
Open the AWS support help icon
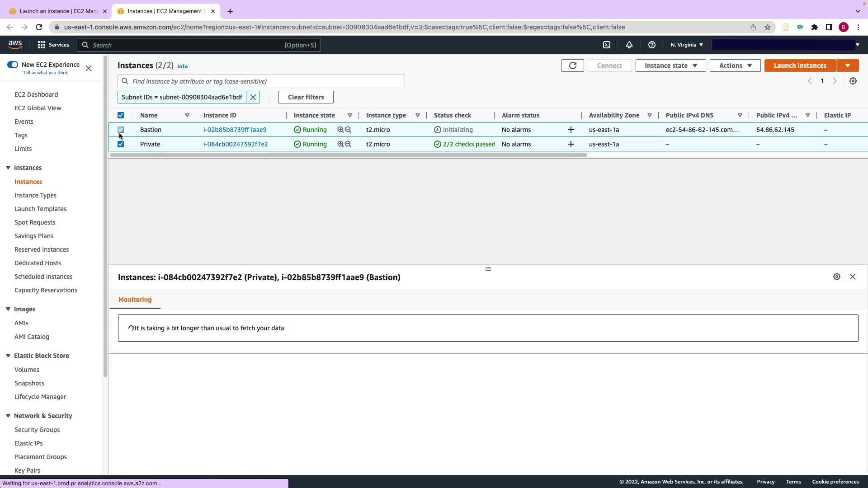pyautogui.click(x=651, y=45)
